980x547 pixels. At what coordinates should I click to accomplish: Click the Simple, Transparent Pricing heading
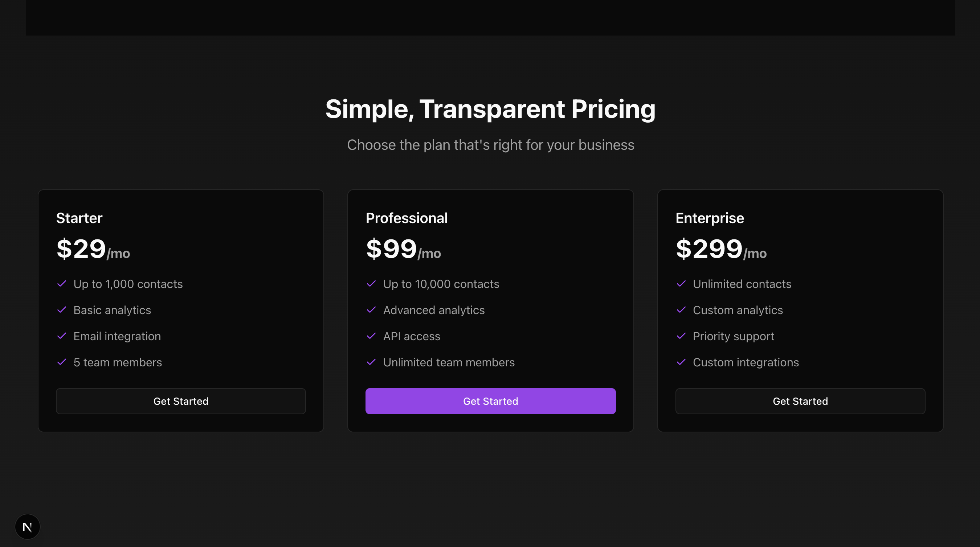[x=490, y=109]
